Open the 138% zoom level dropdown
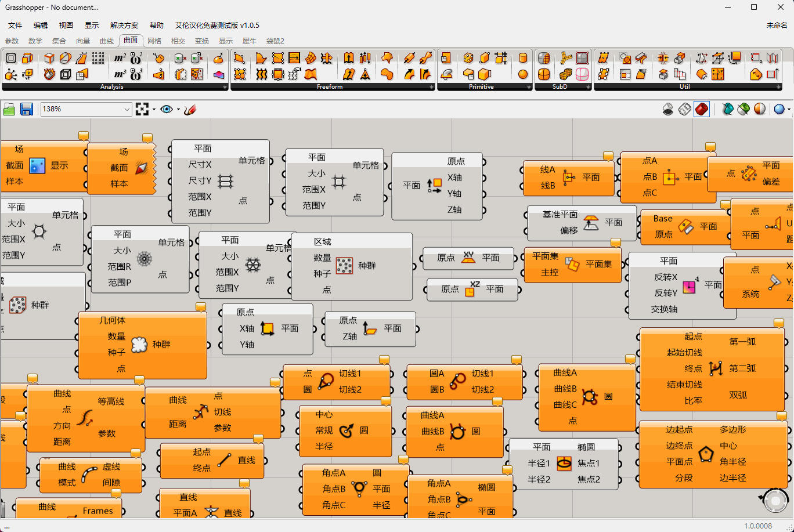The height and width of the screenshot is (532, 794). point(127,109)
